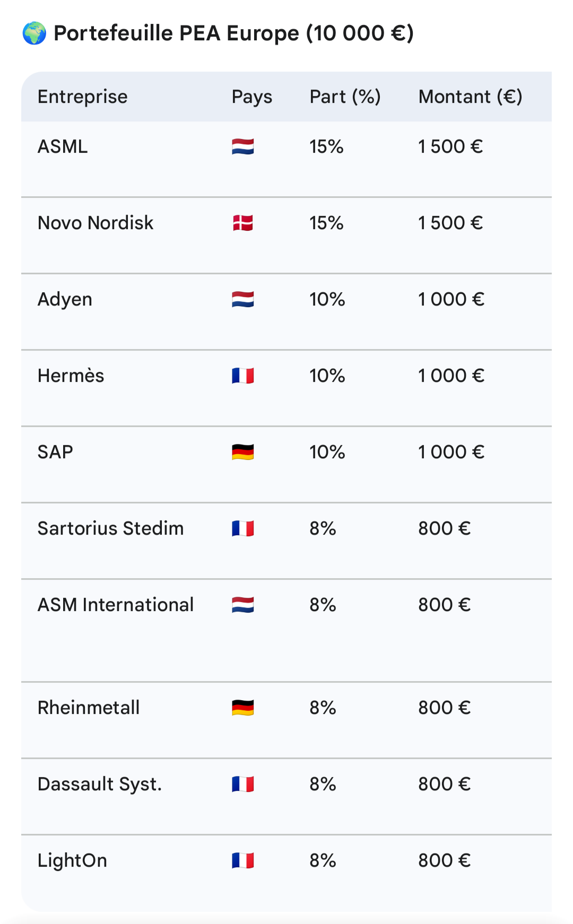This screenshot has height=924, width=573.
Task: Click the French flag beside Dassault Syst.
Action: click(x=243, y=784)
